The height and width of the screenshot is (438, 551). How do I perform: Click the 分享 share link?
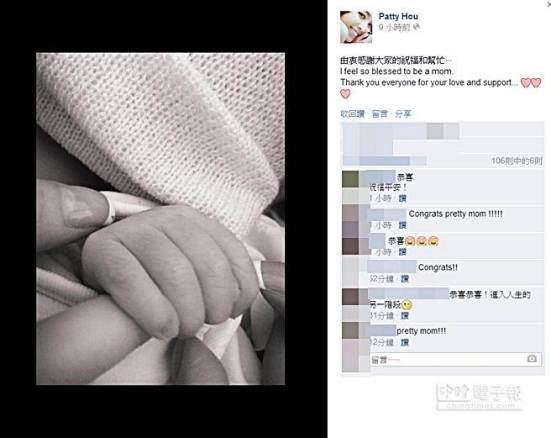coord(403,114)
